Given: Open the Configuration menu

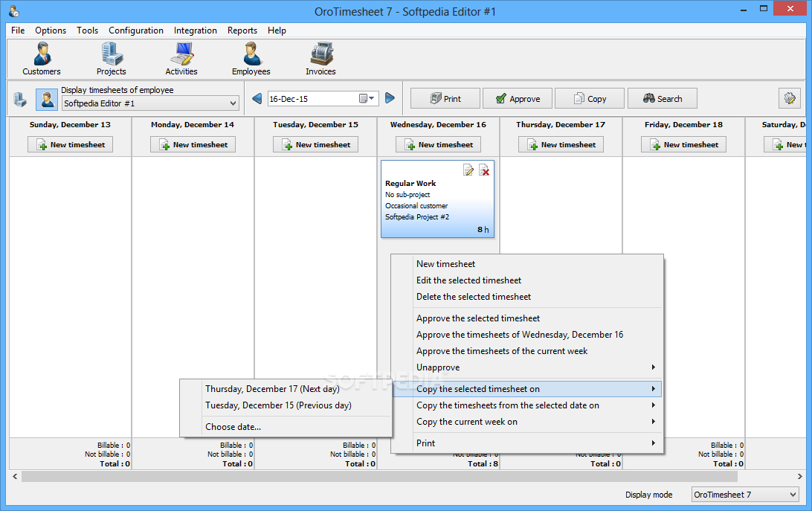Looking at the screenshot, I should (x=135, y=30).
